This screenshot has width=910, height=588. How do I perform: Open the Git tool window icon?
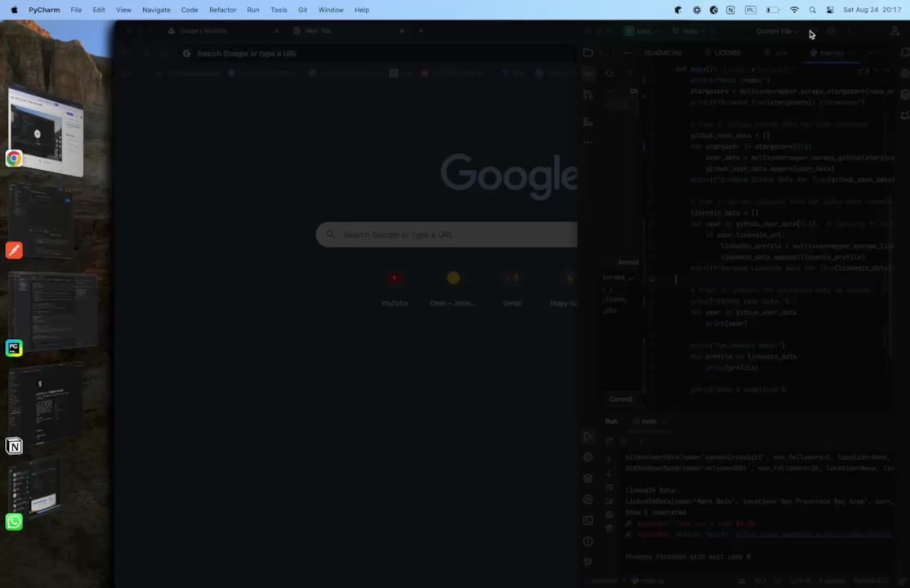[588, 562]
